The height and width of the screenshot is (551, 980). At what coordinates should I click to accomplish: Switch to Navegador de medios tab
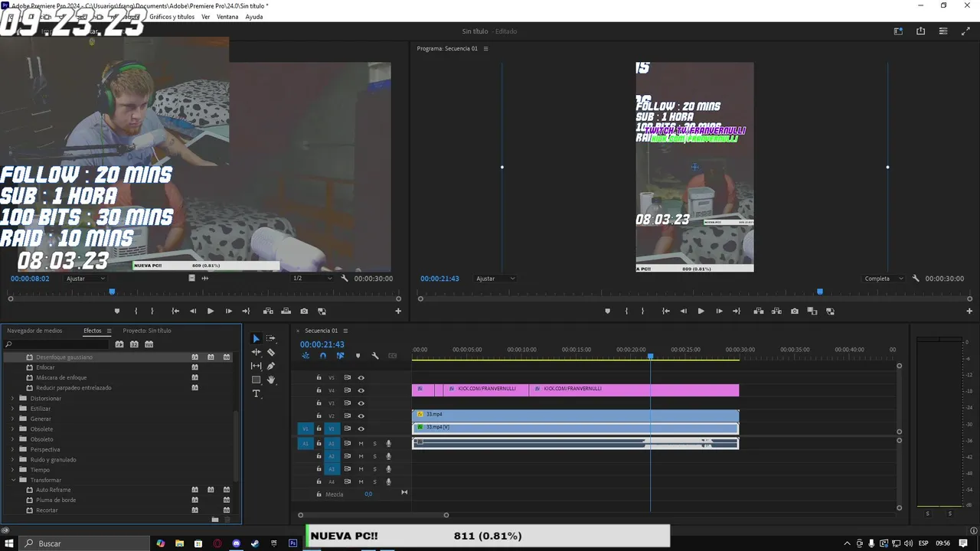point(34,331)
